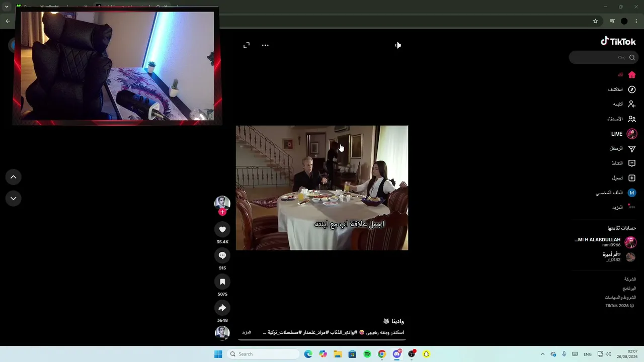Focus the TikTok search field
Image resolution: width=644 pixels, height=362 pixels.
pyautogui.click(x=603, y=57)
